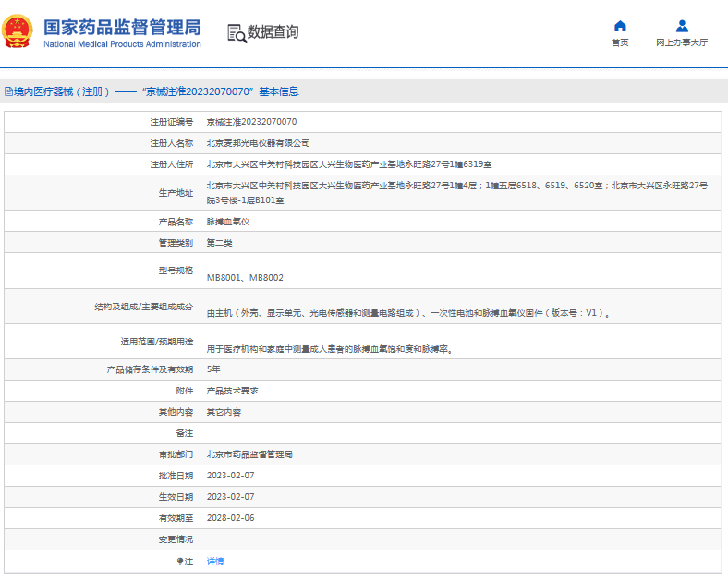The image size is (728, 580).
Task: Click the 适用范围 intended use value
Action: (x=330, y=349)
